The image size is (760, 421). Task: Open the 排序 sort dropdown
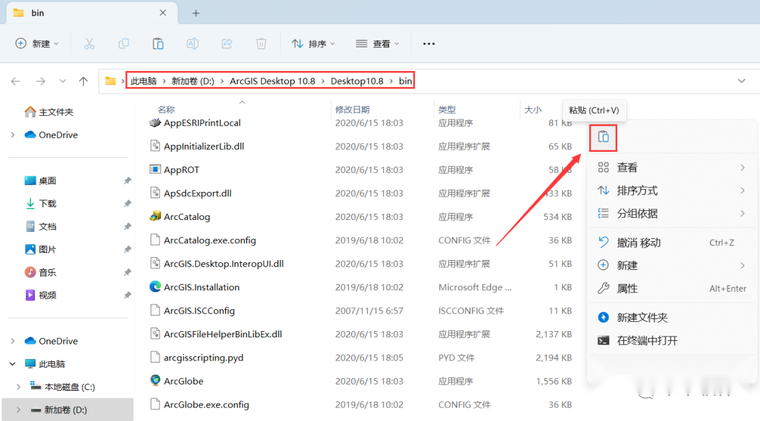pos(313,44)
